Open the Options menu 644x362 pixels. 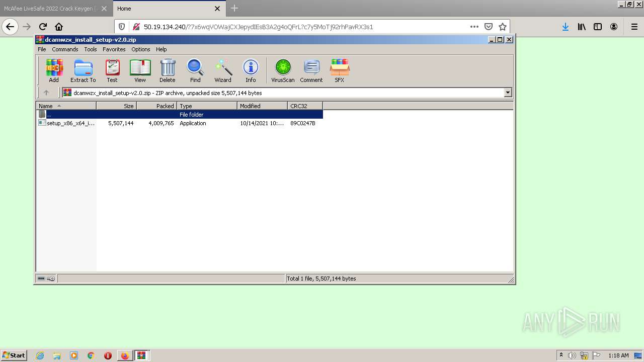click(141, 49)
